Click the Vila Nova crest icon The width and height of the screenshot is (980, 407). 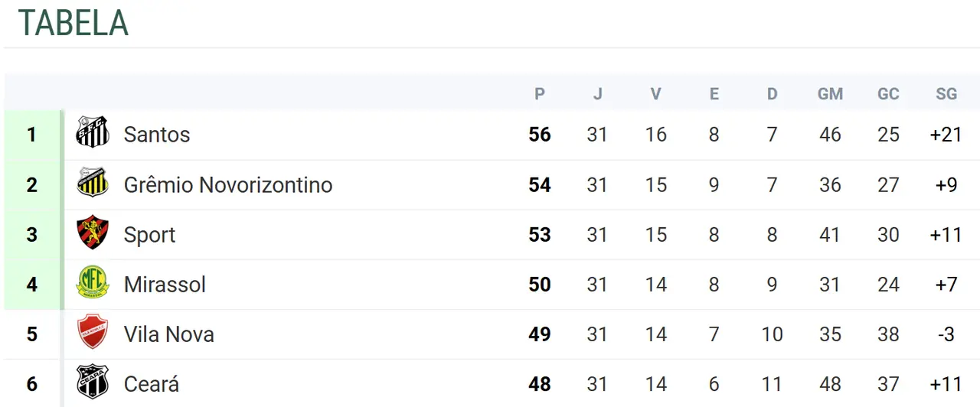pyautogui.click(x=93, y=333)
